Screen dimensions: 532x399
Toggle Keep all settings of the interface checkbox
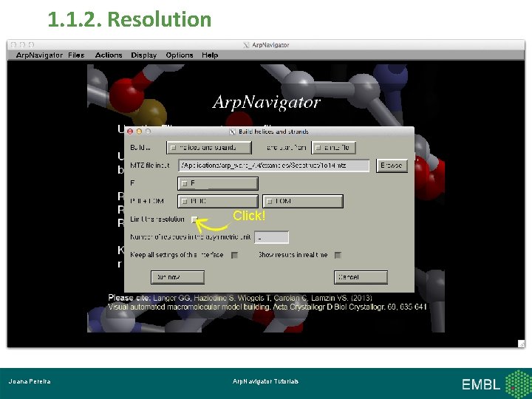click(234, 255)
